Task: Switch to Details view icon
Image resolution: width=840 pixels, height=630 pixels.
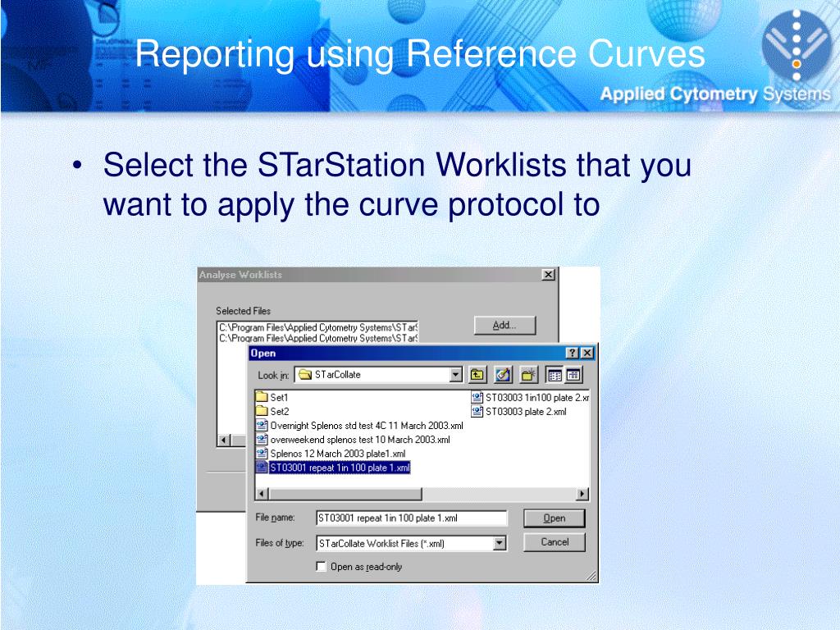Action: pyautogui.click(x=573, y=375)
